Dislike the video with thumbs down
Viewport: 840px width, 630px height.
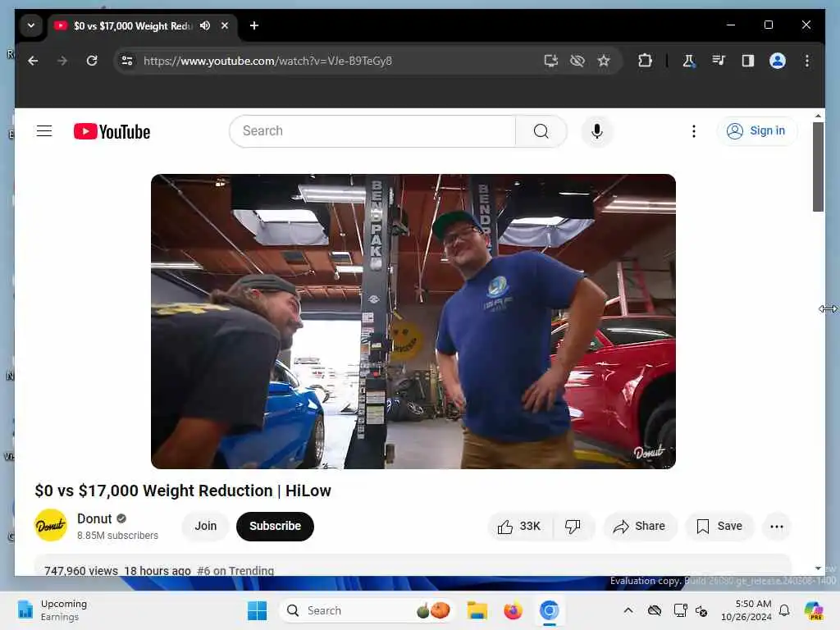pyautogui.click(x=573, y=526)
